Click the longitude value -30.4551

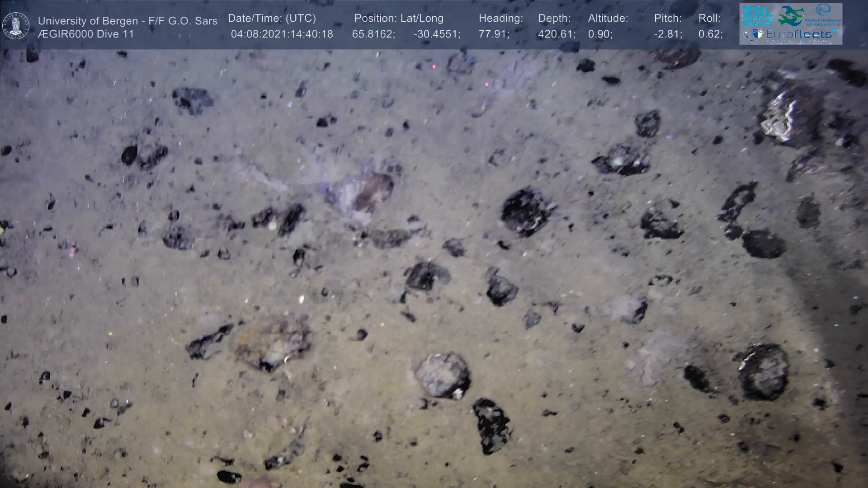click(x=436, y=34)
